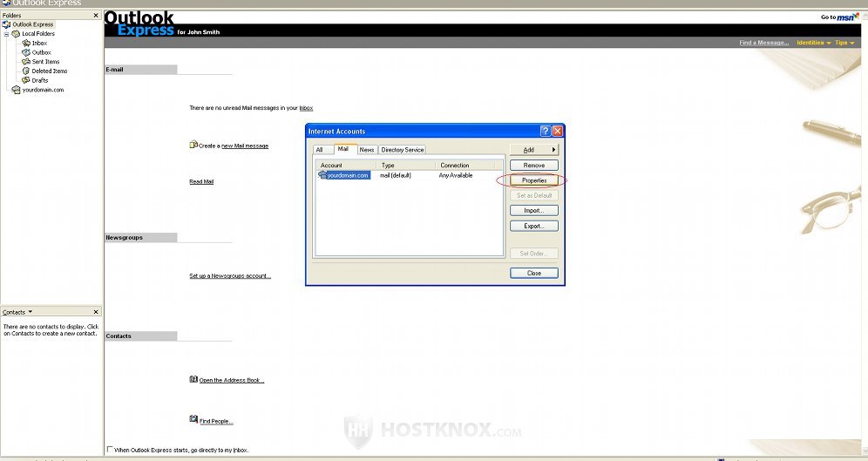Viewport: 868px width, 461px height.
Task: Click the Find People link
Action: coord(216,421)
